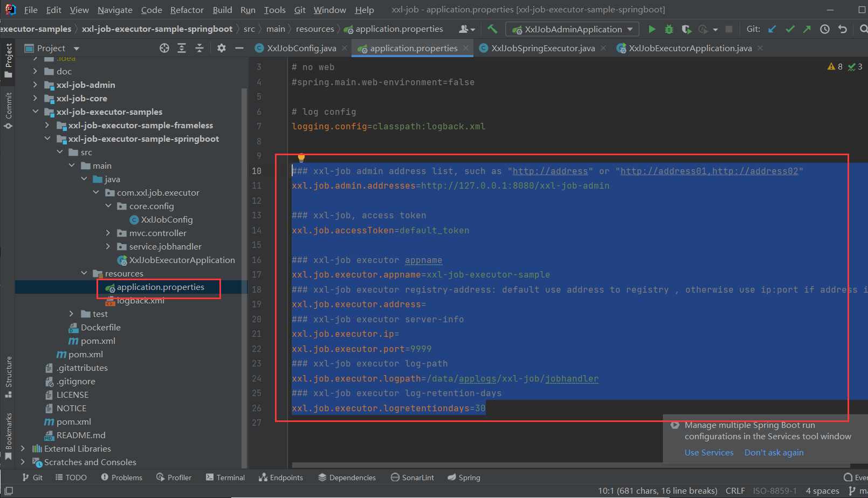Select logback.xml in project tree
Screen dimensions: 868x498
coord(140,301)
